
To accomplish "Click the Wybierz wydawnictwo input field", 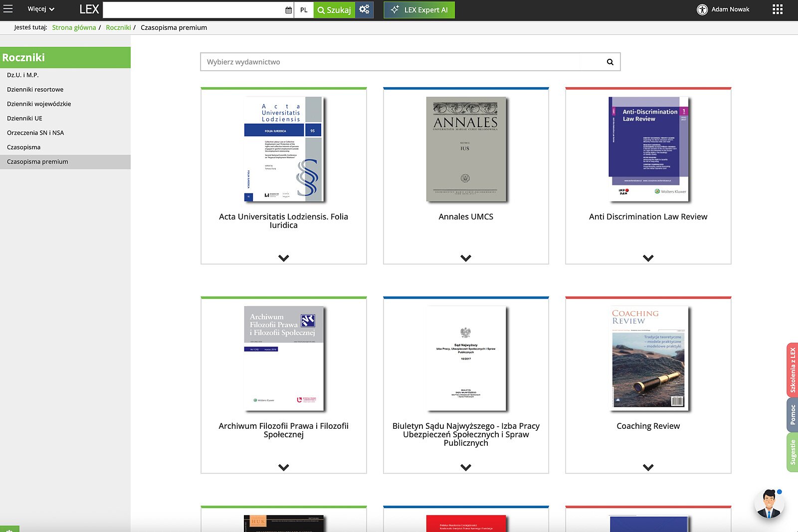I will pyautogui.click(x=389, y=62).
